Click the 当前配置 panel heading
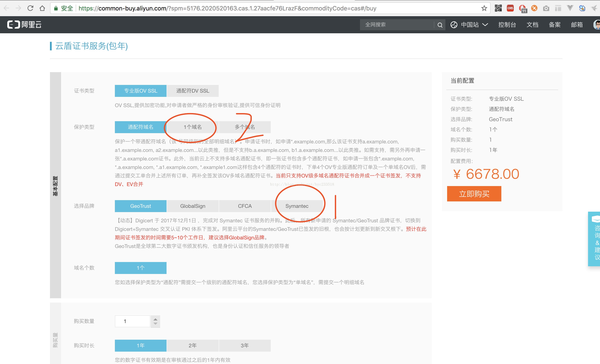The image size is (600, 364). (462, 81)
